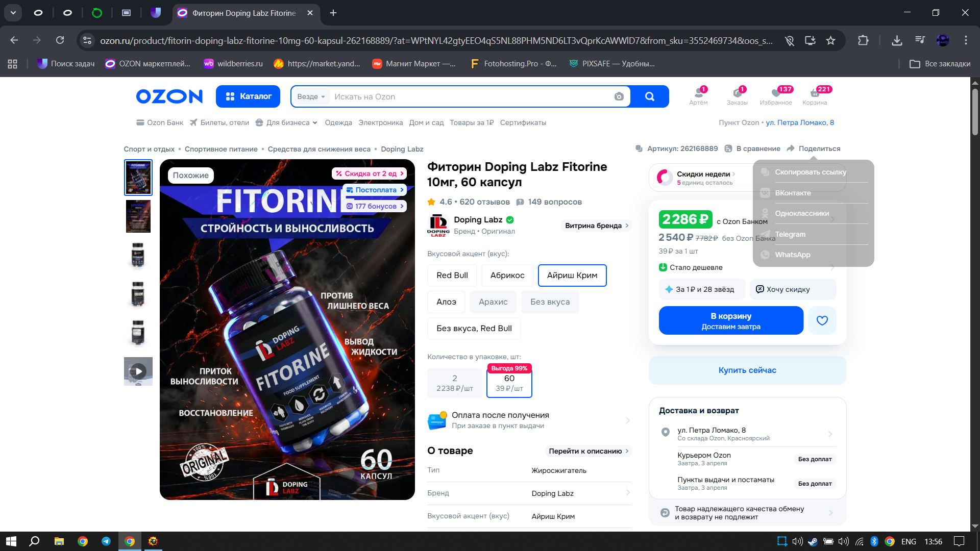
Task: Click the camera image-search icon
Action: click(x=619, y=96)
